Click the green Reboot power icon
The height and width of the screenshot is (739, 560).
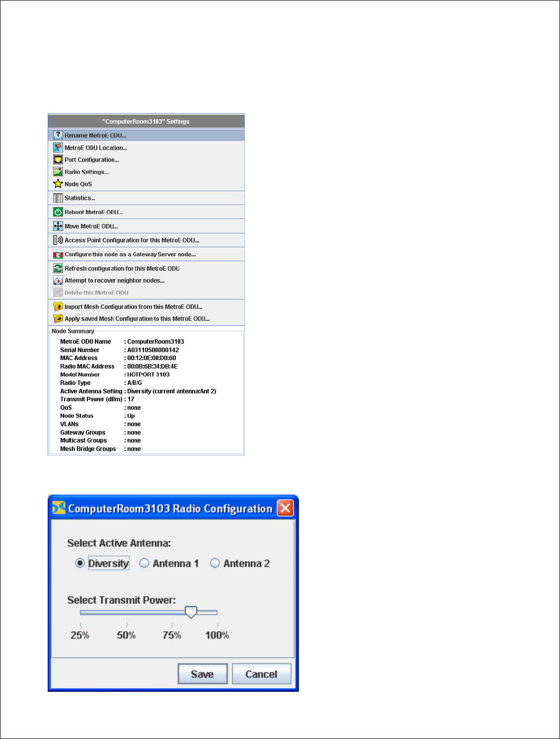pos(58,212)
